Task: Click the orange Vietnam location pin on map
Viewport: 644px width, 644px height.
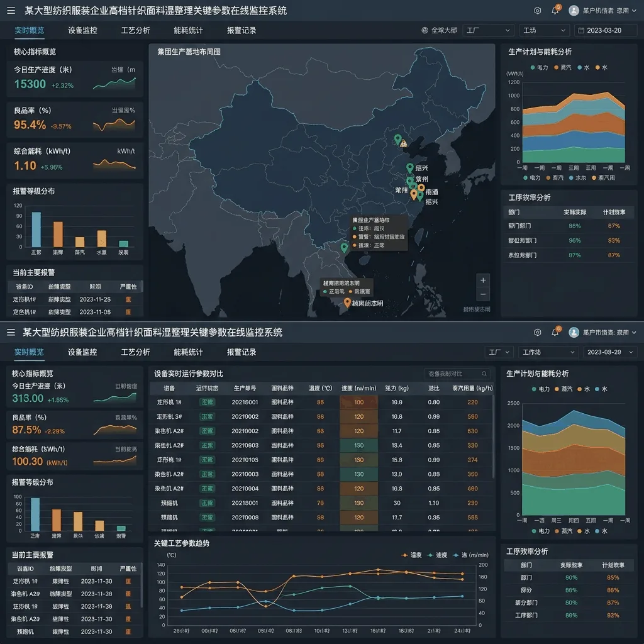Action: pyautogui.click(x=347, y=303)
